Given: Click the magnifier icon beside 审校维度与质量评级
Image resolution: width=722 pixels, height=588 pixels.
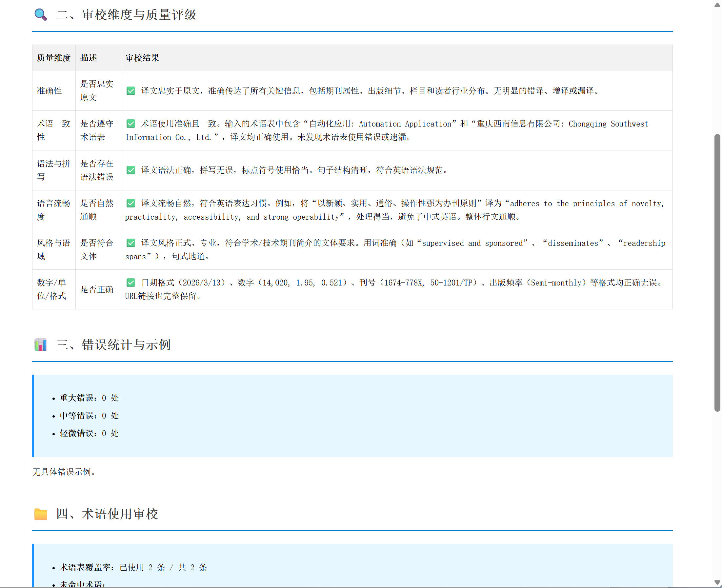Looking at the screenshot, I should pos(41,14).
